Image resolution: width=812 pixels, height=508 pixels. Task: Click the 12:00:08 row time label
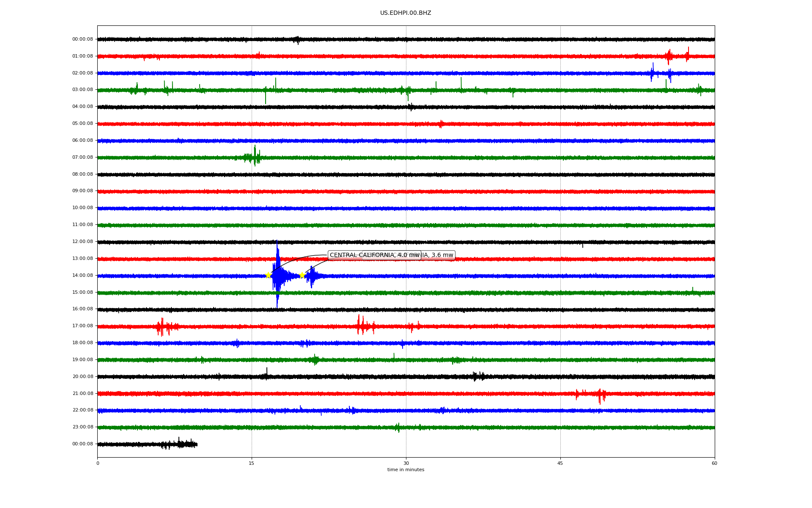82,242
